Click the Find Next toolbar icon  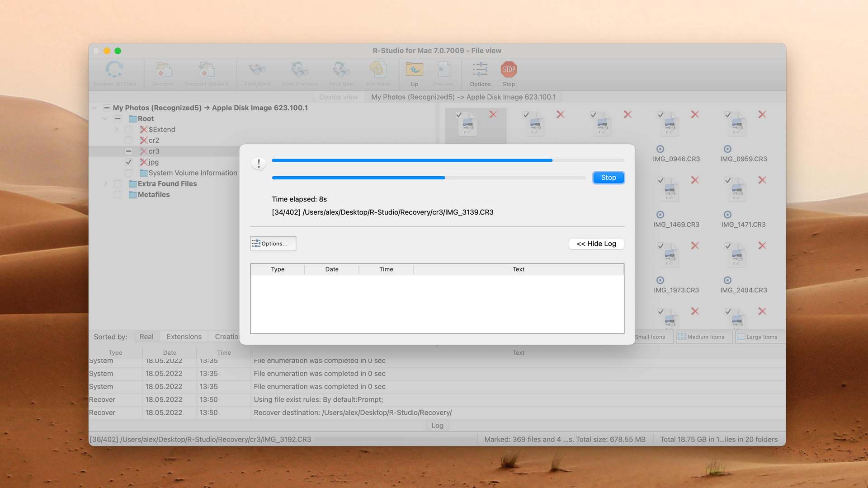click(x=342, y=70)
